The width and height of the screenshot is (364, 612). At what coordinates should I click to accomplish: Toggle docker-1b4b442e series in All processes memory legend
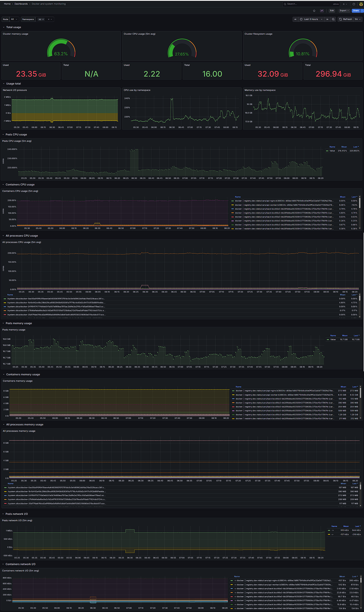pos(56,491)
